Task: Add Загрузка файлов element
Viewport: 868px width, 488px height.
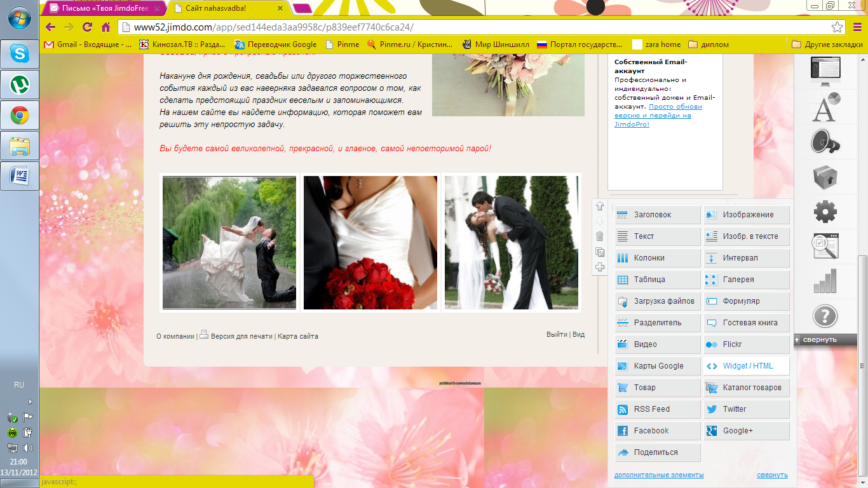Action: (658, 301)
